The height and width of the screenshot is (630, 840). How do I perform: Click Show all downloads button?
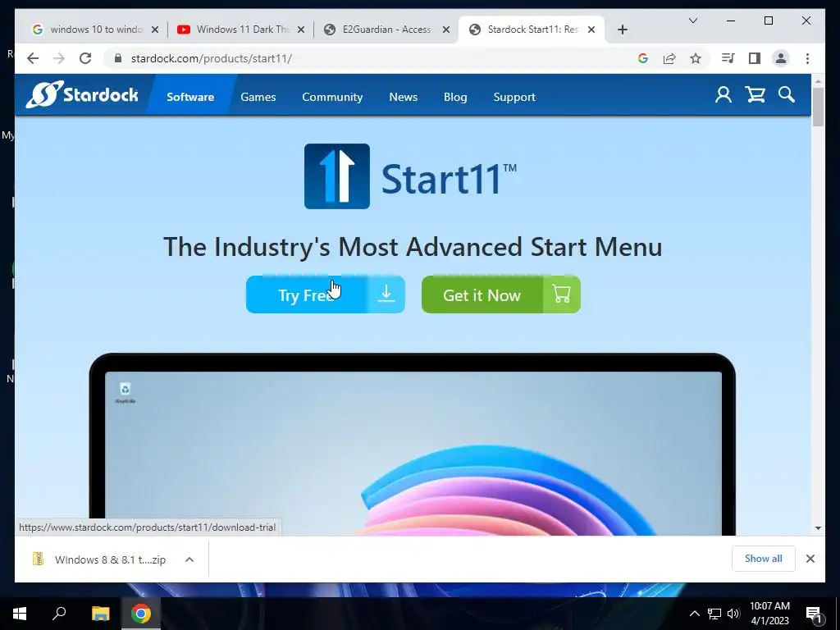coord(764,559)
